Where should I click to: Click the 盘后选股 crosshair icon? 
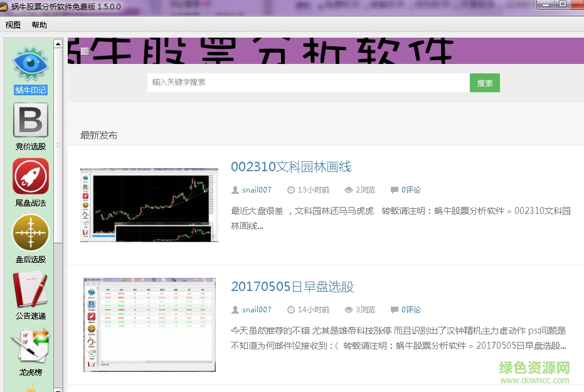[x=29, y=233]
